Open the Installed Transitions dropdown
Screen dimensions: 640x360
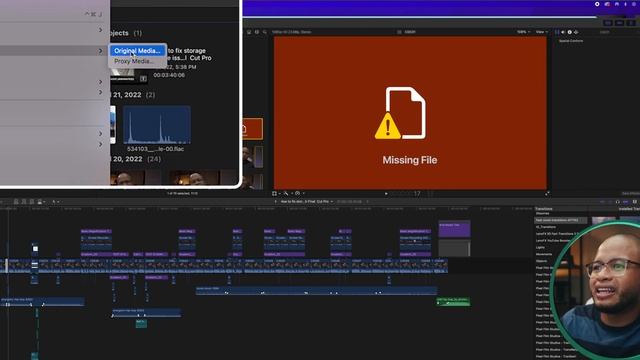coord(629,209)
